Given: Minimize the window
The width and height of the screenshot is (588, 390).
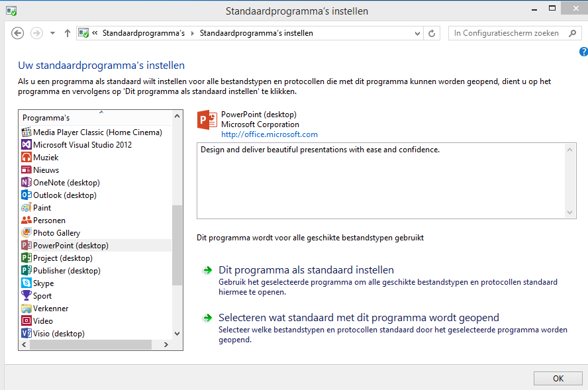Looking at the screenshot, I should 534,9.
